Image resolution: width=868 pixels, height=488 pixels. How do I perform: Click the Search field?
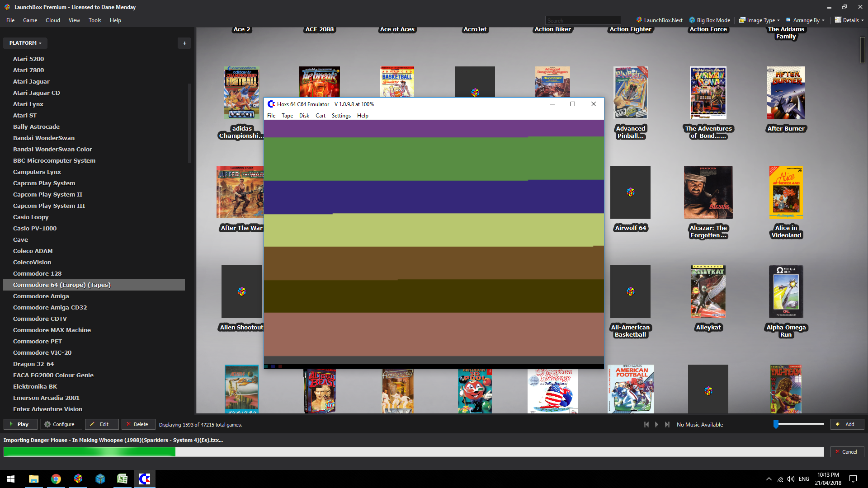[583, 21]
